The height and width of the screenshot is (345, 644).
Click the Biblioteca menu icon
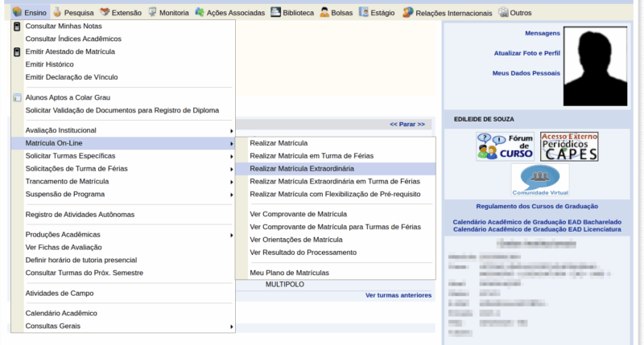[x=276, y=13]
